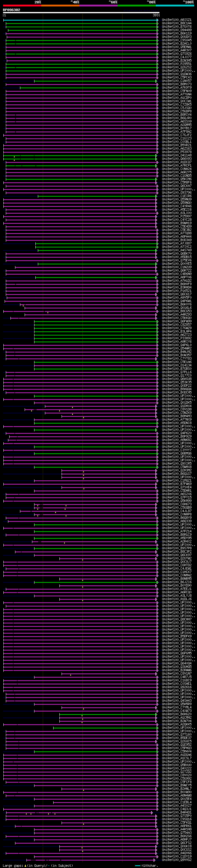Select hit label UniRef100_C5GDP8
197x868 pixels.
pos(177,111)
